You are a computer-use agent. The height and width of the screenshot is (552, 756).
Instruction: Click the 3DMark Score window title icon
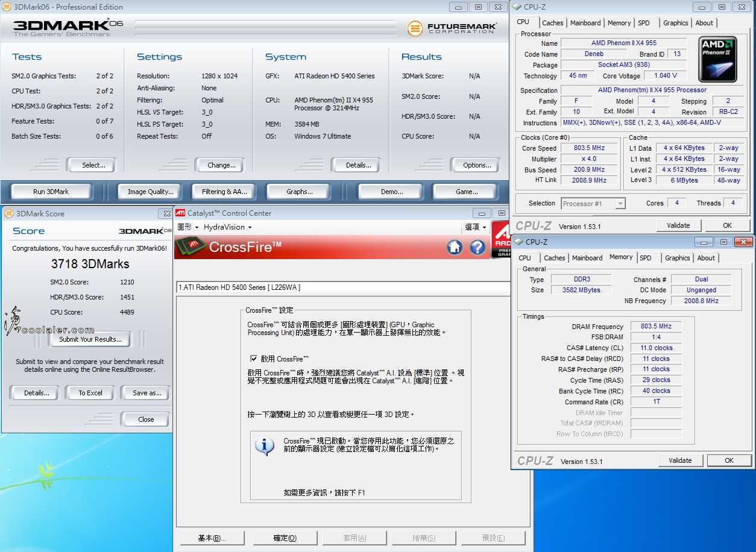pos(10,213)
